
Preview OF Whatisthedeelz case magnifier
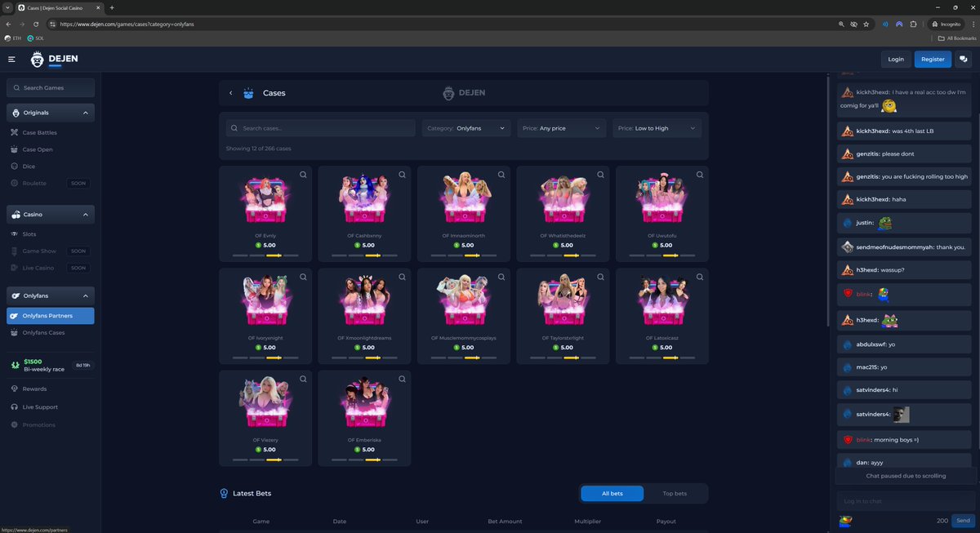(600, 175)
